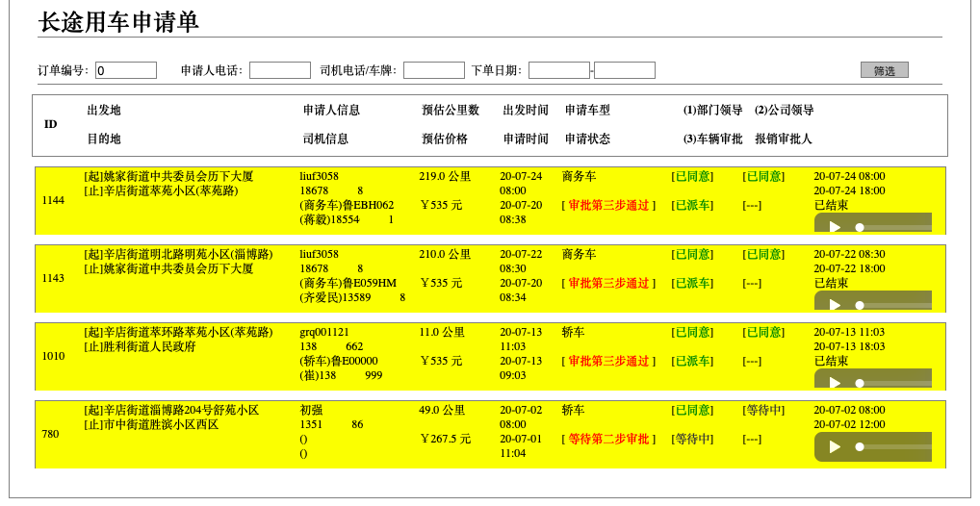Click 报销审批人 column header
Screen dimensions: 980x506
click(783, 139)
